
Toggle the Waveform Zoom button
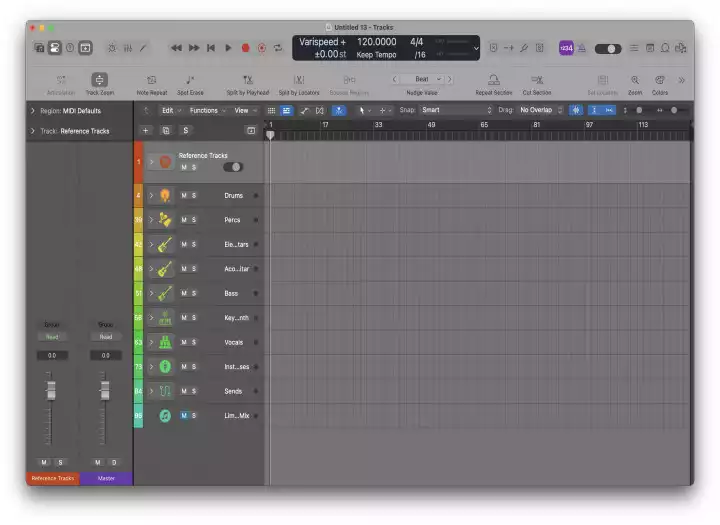click(x=576, y=110)
